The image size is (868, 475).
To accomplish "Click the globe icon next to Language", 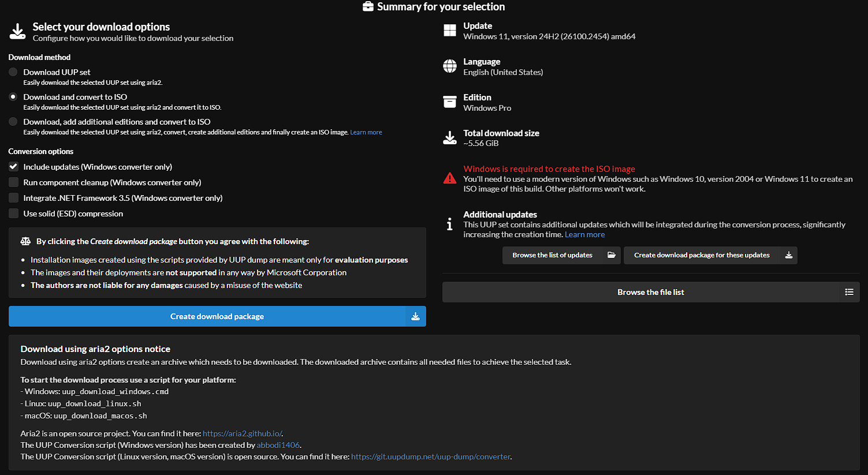I will click(x=449, y=66).
